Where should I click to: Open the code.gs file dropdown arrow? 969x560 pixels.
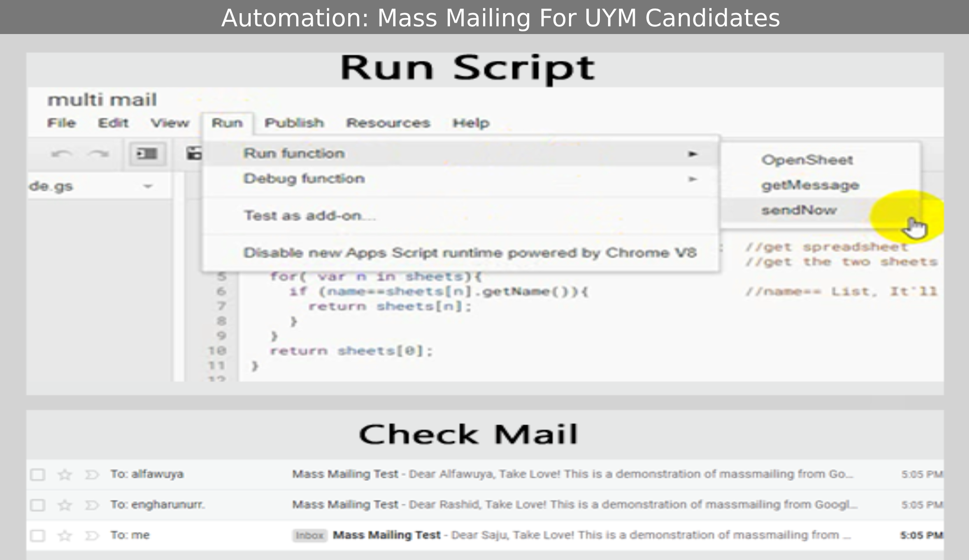(x=148, y=186)
